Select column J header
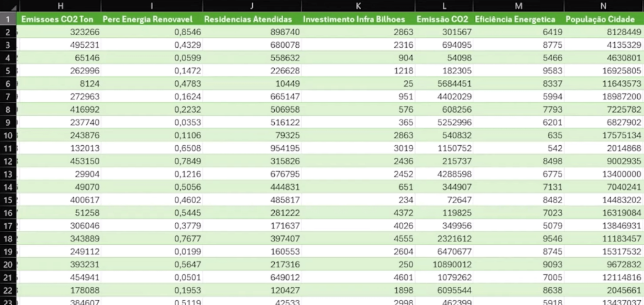 point(252,6)
